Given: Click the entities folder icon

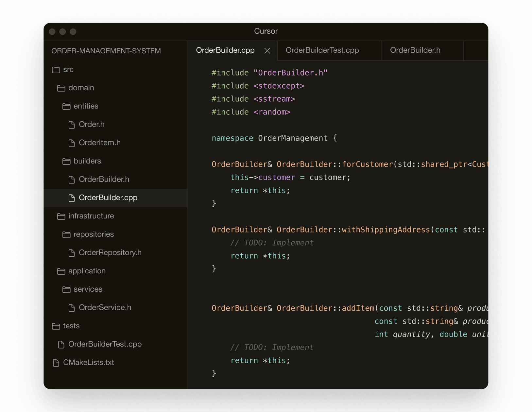Looking at the screenshot, I should [66, 106].
